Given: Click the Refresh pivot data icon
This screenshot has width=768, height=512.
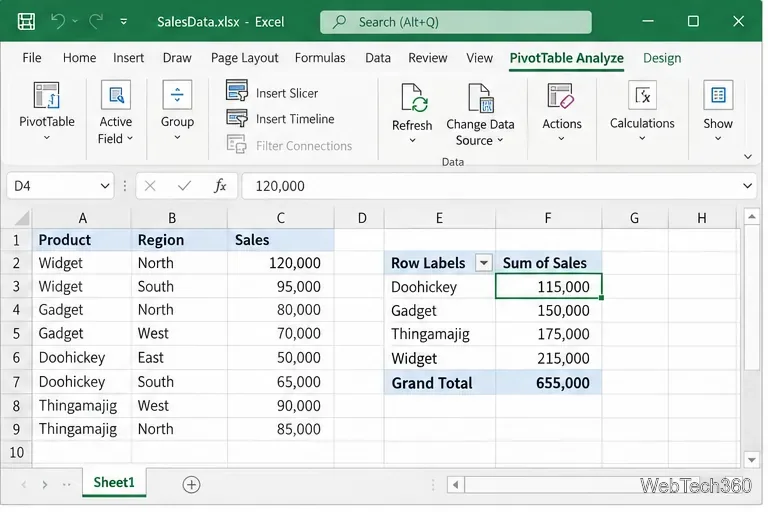Looking at the screenshot, I should pyautogui.click(x=414, y=98).
